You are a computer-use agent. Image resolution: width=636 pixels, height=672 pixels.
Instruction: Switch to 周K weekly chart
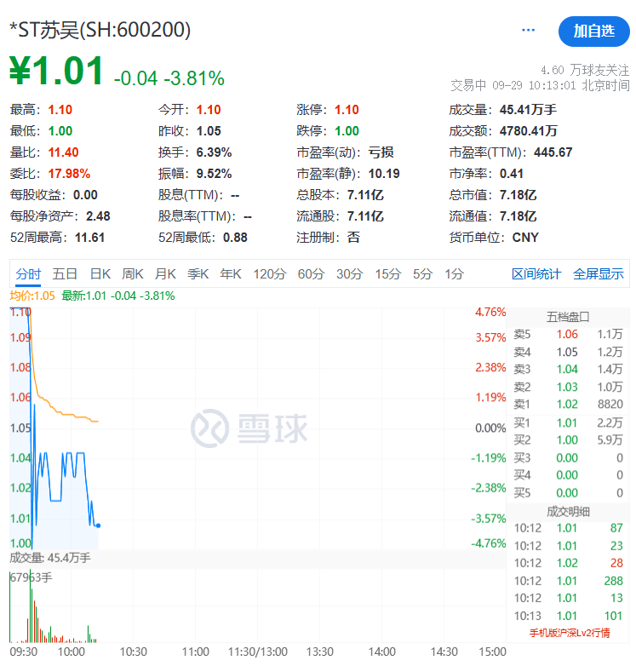[x=133, y=273]
